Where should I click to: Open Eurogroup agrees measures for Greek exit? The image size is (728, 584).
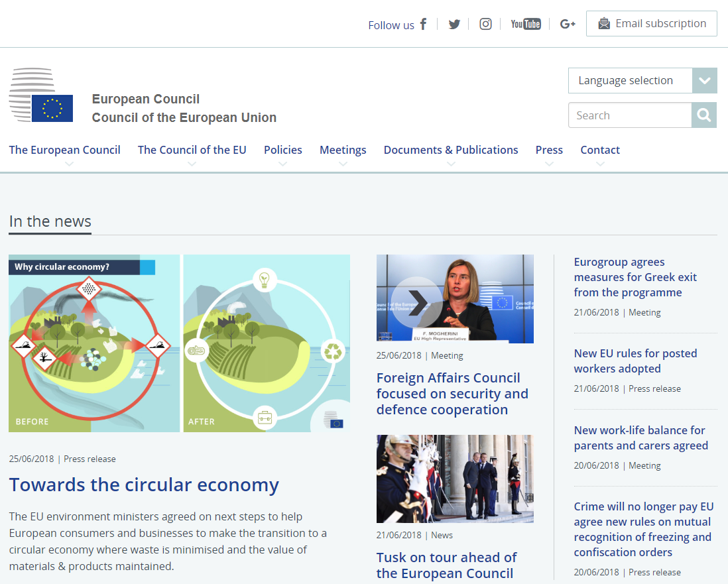pyautogui.click(x=635, y=277)
